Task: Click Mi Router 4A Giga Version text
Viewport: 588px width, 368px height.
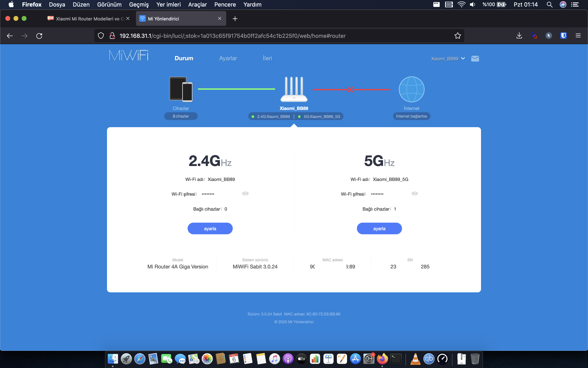Action: [x=178, y=267]
